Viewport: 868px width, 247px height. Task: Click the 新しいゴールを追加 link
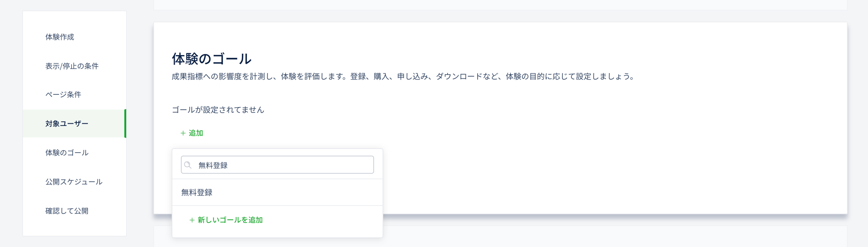[230, 220]
